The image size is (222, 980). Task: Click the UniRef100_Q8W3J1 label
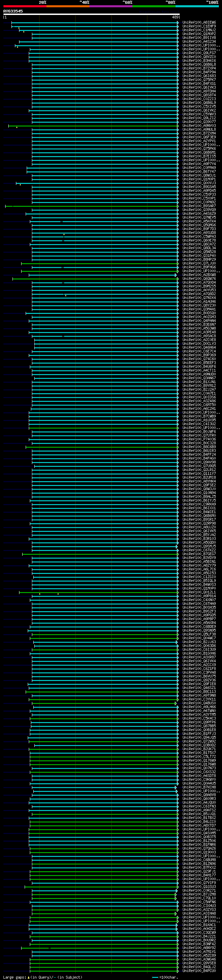[x=199, y=175]
